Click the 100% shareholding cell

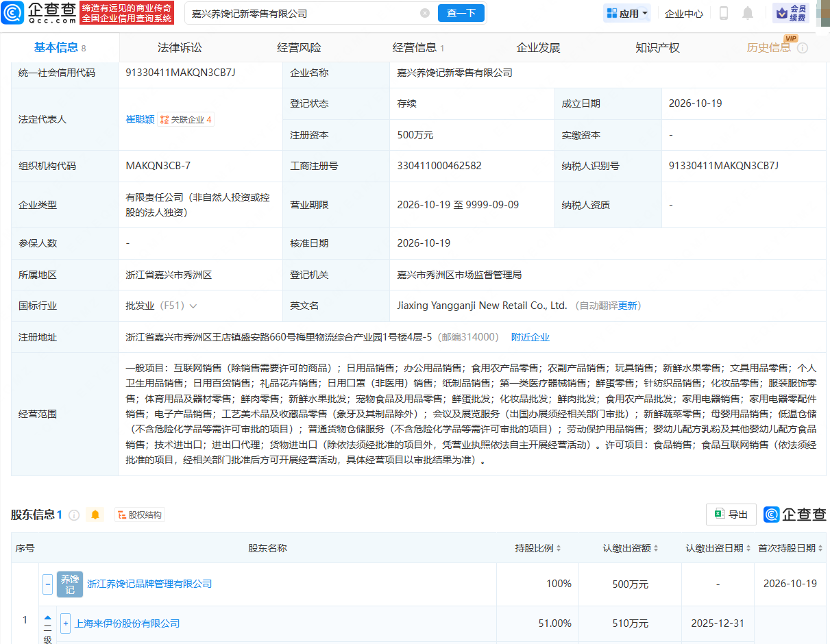tap(559, 584)
